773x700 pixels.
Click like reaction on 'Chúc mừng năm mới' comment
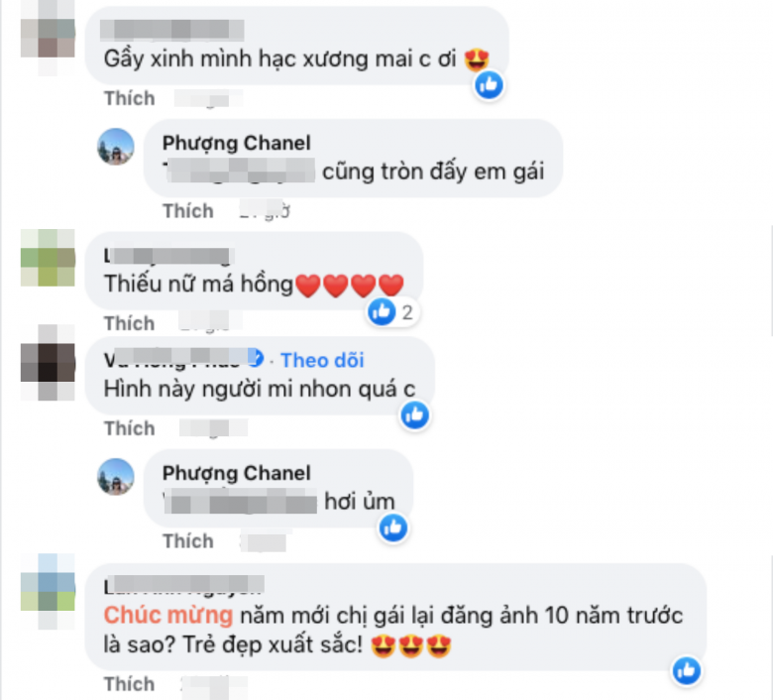pyautogui.click(x=687, y=670)
